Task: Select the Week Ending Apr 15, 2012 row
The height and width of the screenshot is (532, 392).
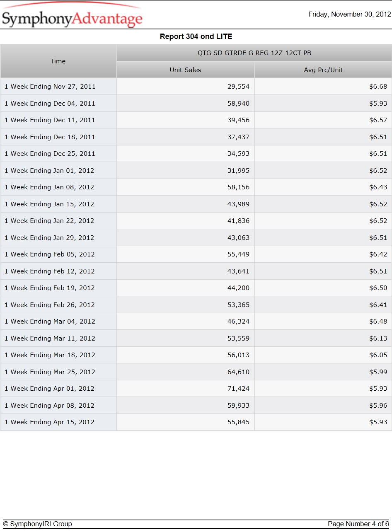Action: 196,422
